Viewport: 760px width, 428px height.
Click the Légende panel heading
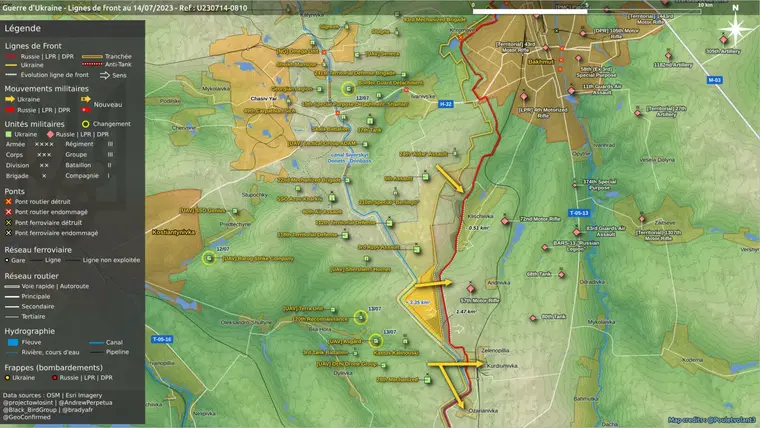coord(22,29)
